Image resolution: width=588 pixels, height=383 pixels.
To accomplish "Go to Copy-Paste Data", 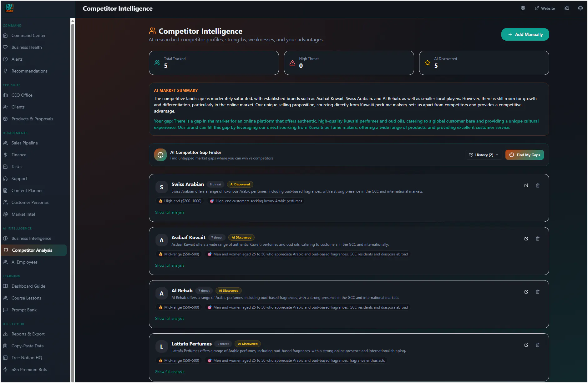I will (34, 346).
